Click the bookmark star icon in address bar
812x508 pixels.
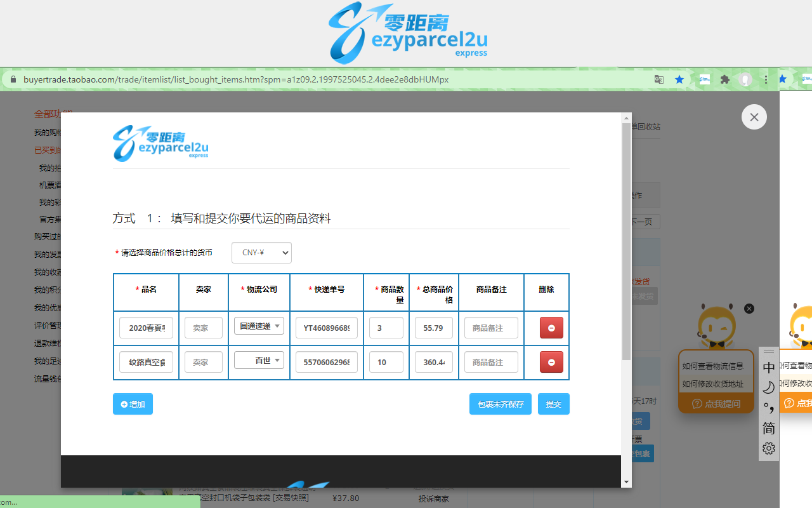coord(679,79)
